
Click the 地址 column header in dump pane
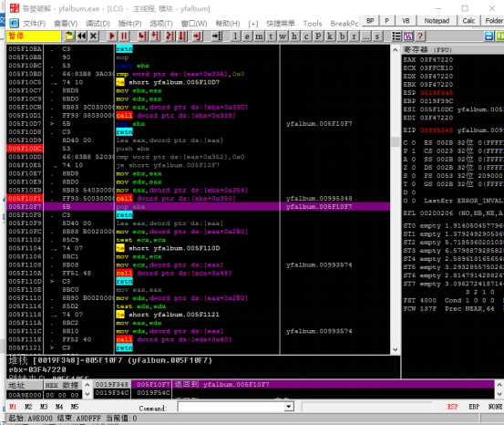25,385
